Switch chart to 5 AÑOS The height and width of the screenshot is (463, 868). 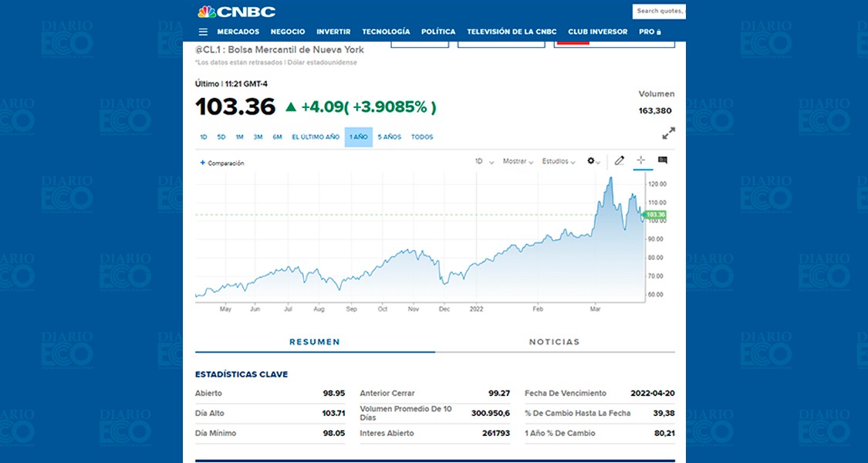[390, 137]
